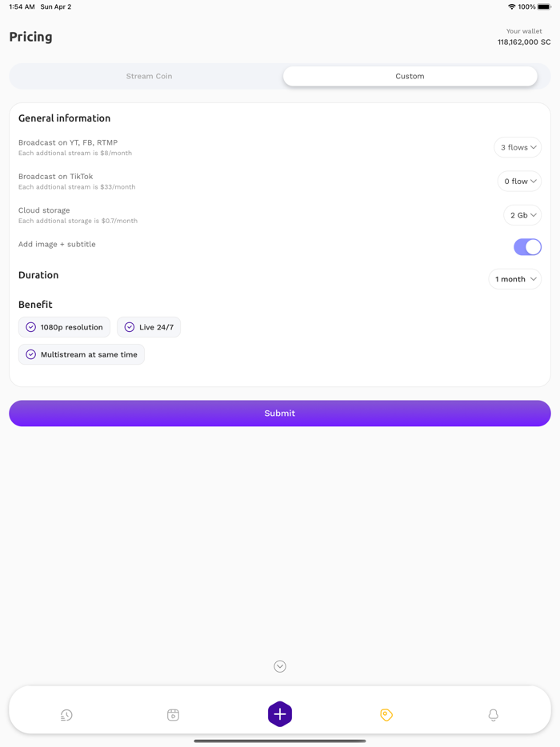Tap the purple hexagon plus button
The height and width of the screenshot is (747, 560).
[279, 714]
